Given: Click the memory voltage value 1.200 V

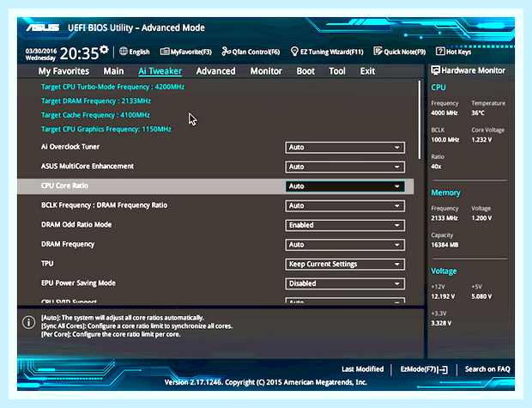Looking at the screenshot, I should pos(481,218).
